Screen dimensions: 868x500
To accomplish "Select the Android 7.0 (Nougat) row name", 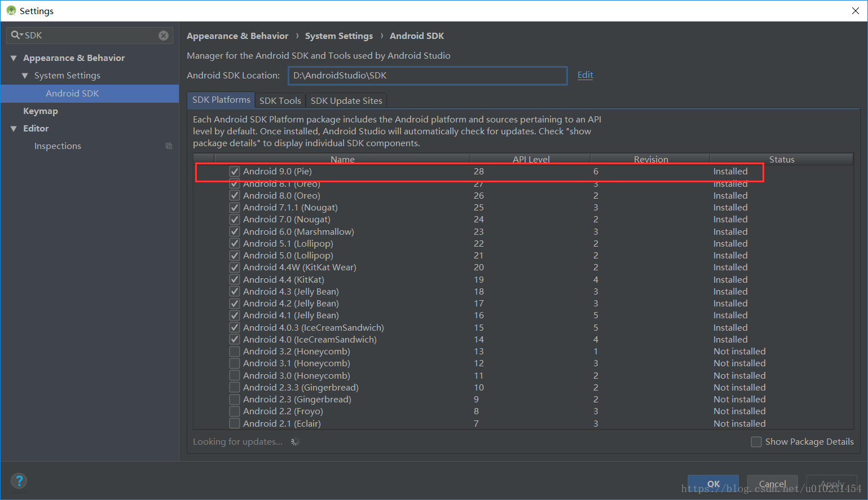I will point(287,220).
